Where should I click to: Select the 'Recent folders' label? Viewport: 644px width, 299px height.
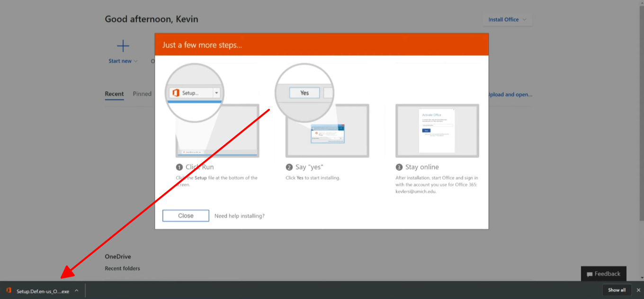coord(122,268)
